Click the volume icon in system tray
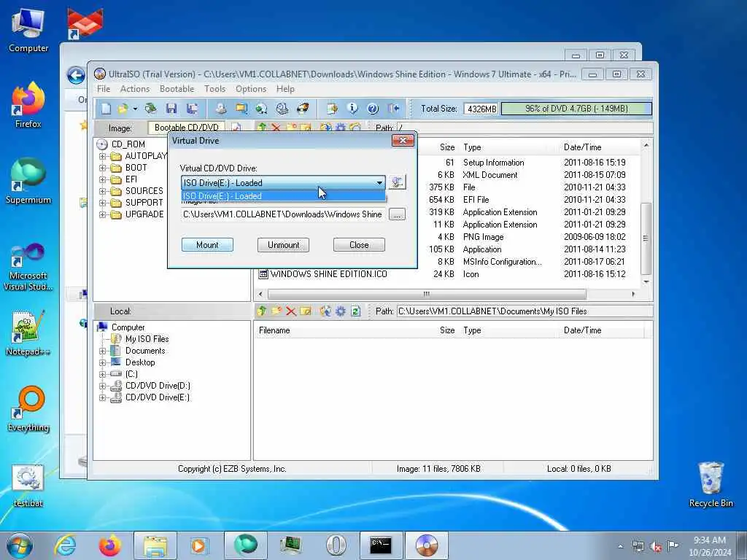Image resolution: width=747 pixels, height=560 pixels. [x=656, y=546]
